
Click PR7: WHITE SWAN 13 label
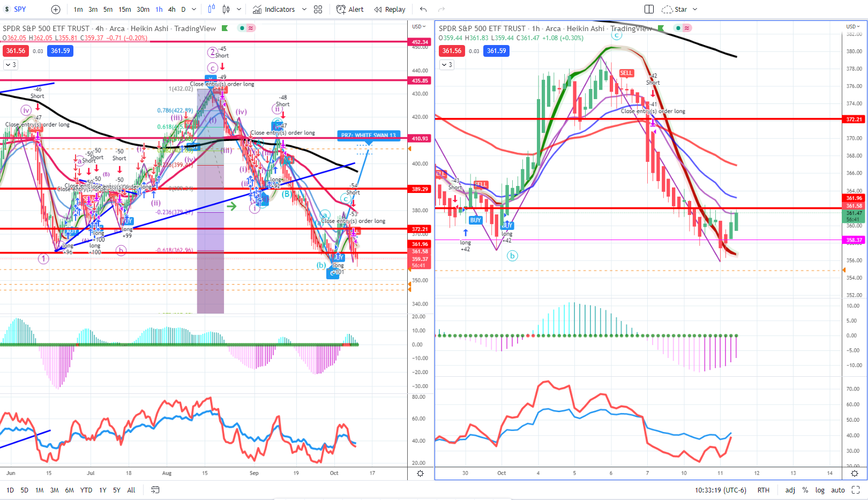369,135
